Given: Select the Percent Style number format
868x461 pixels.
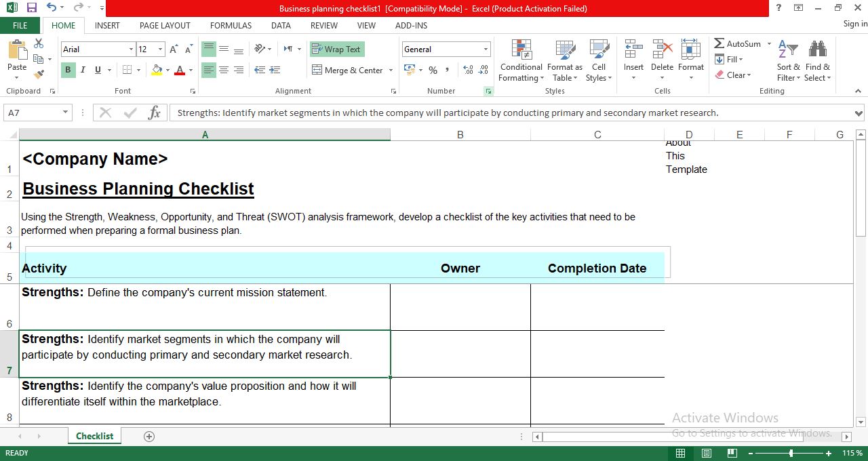Looking at the screenshot, I should tap(433, 70).
